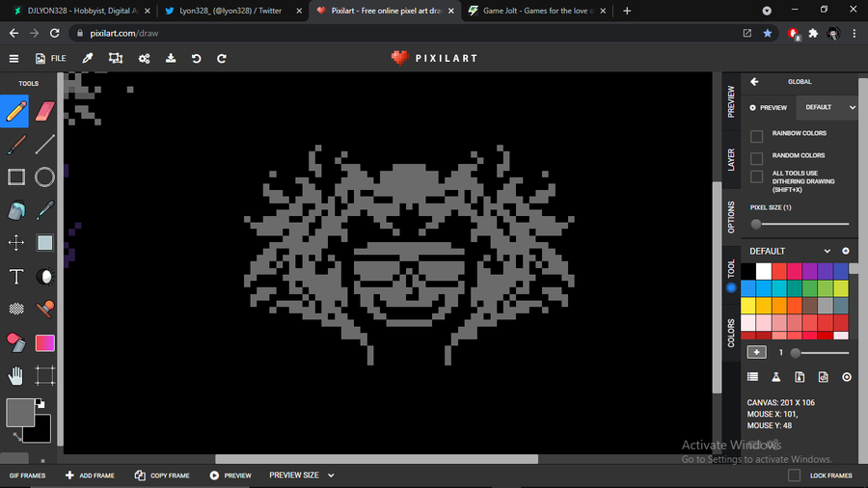Screen dimensions: 868x488
Task: Open the resize canvas icon
Action: click(x=116, y=58)
